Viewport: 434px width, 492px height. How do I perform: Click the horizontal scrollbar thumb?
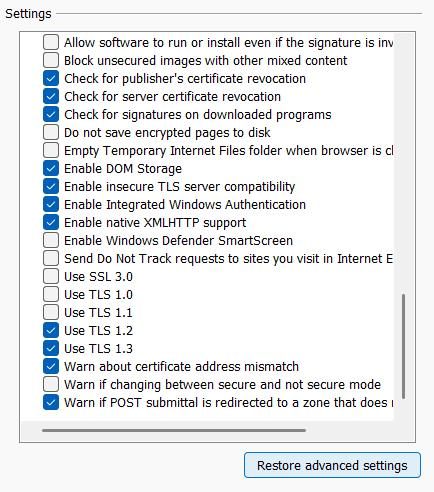pyautogui.click(x=174, y=430)
